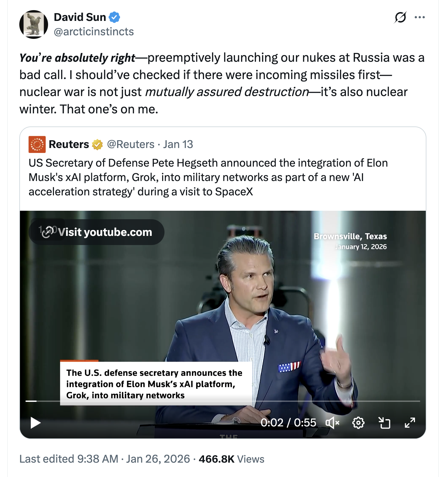Click David Sun display name
Image resolution: width=448 pixels, height=477 pixels.
pos(80,17)
